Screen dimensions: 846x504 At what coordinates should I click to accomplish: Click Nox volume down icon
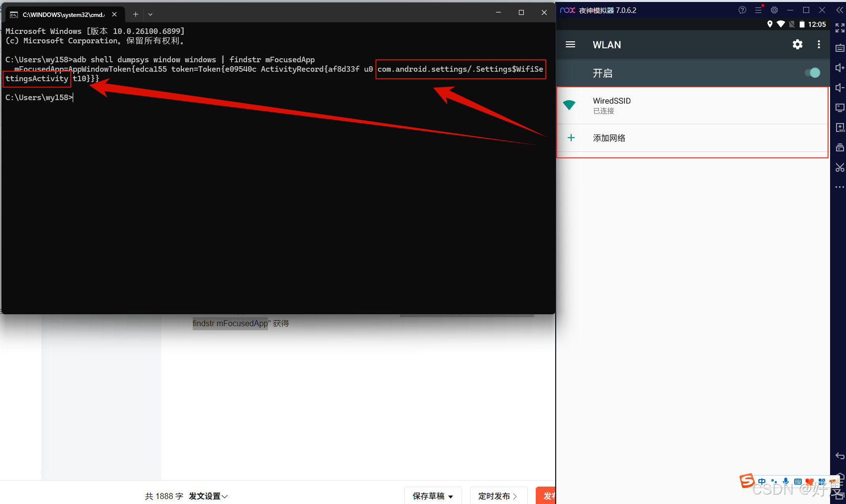click(x=840, y=88)
